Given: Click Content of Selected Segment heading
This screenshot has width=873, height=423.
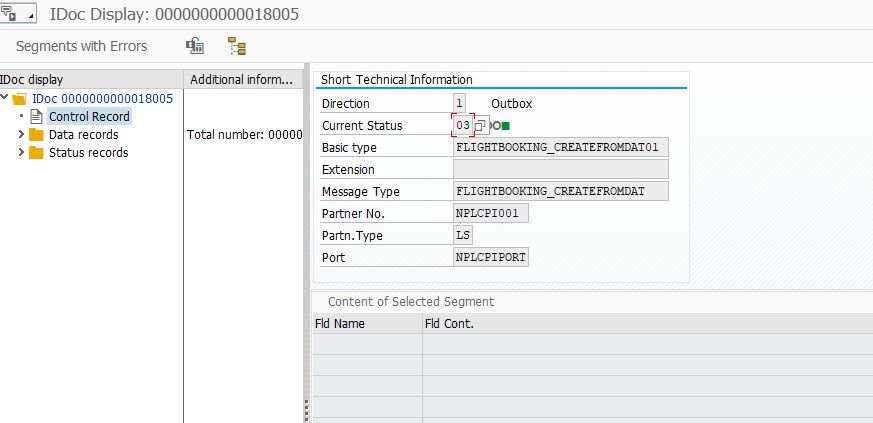Looking at the screenshot, I should 411,302.
